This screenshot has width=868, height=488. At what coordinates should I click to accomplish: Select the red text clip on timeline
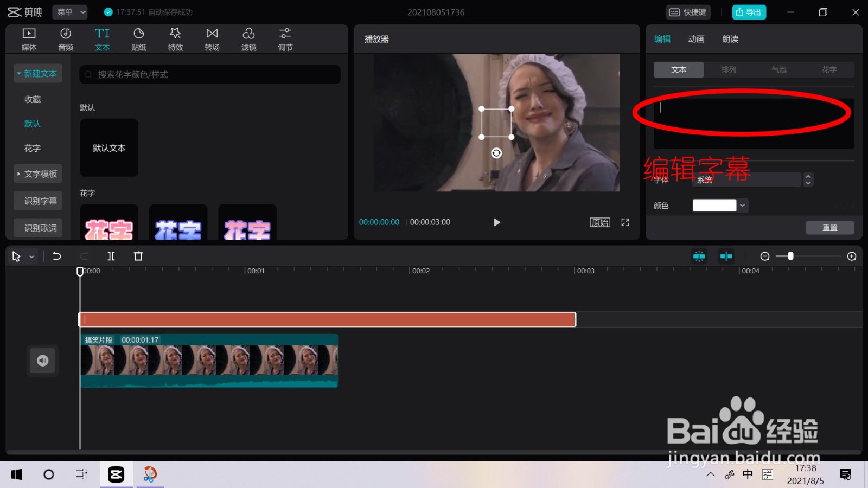point(327,320)
